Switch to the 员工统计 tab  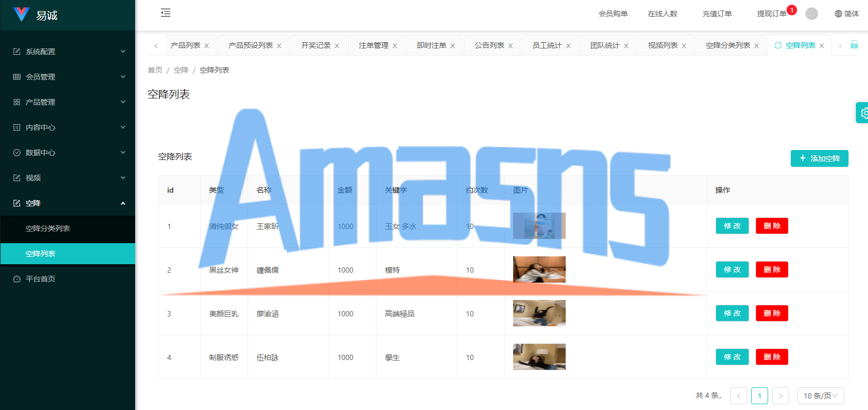(x=547, y=46)
